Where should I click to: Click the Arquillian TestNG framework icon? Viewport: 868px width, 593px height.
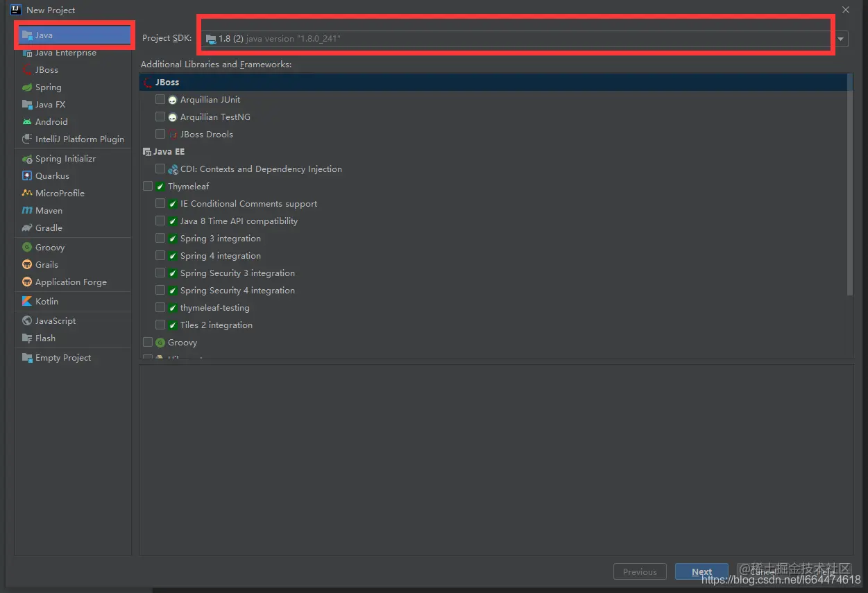[173, 117]
